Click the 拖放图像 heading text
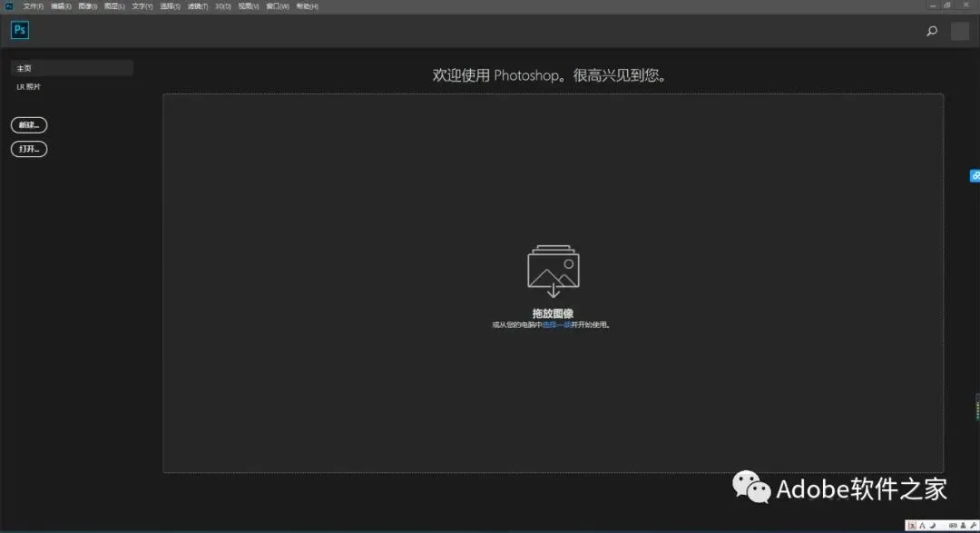 tap(553, 313)
